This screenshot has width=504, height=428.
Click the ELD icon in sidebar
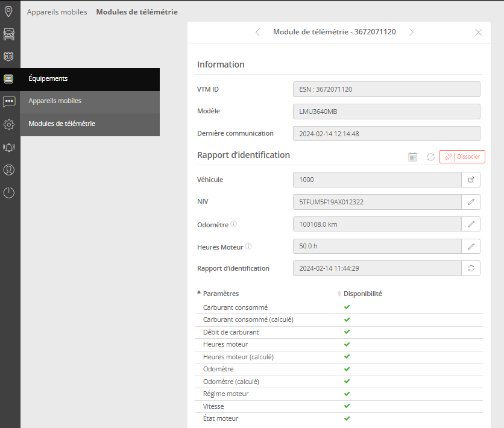click(8, 57)
